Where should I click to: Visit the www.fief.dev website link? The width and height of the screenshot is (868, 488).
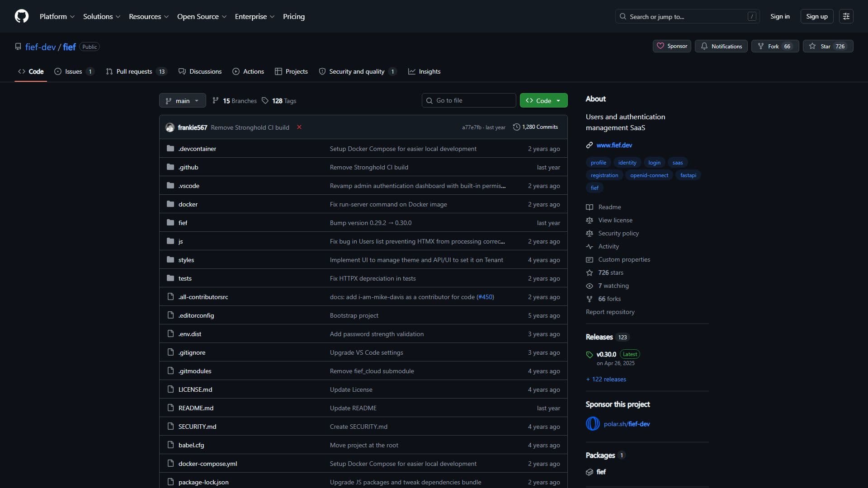(x=614, y=145)
